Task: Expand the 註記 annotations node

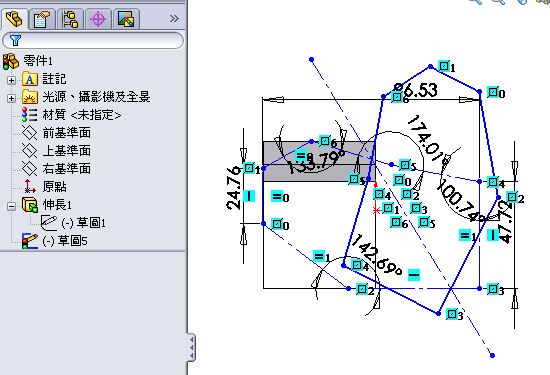Action: 12,80
